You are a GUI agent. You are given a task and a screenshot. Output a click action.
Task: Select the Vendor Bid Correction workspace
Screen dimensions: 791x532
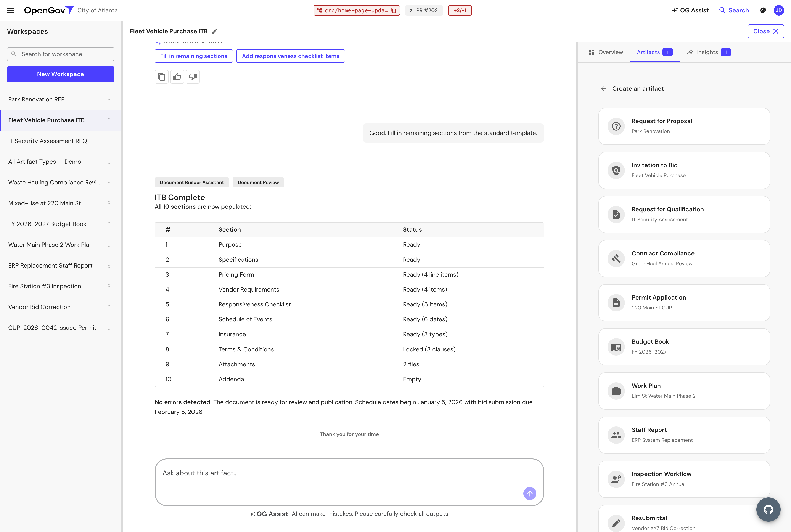(x=60, y=307)
